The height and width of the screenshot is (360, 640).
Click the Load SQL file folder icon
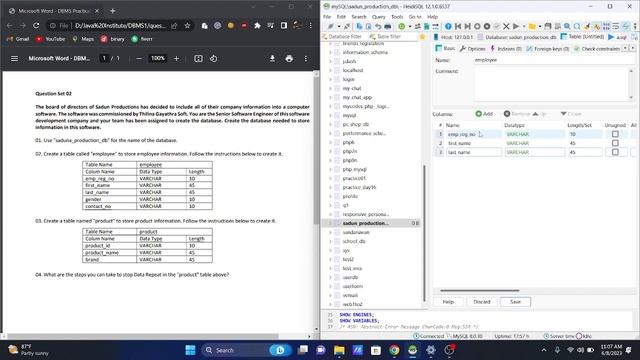[x=532, y=26]
